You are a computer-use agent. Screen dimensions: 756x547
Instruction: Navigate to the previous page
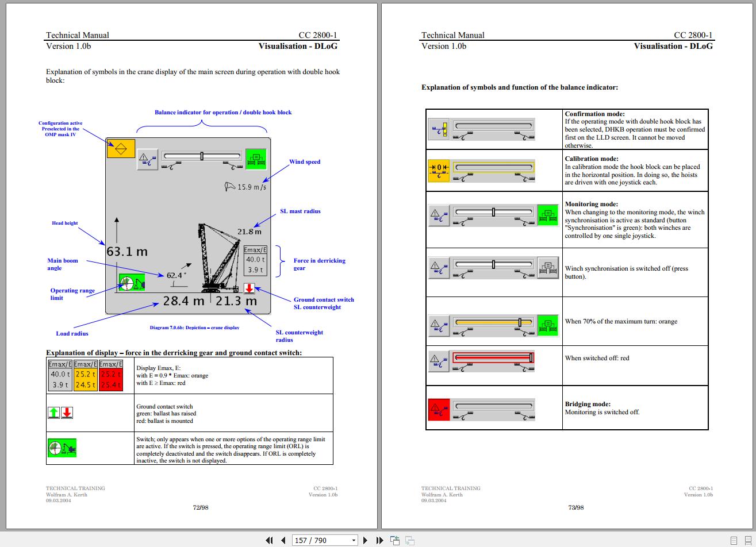283,540
